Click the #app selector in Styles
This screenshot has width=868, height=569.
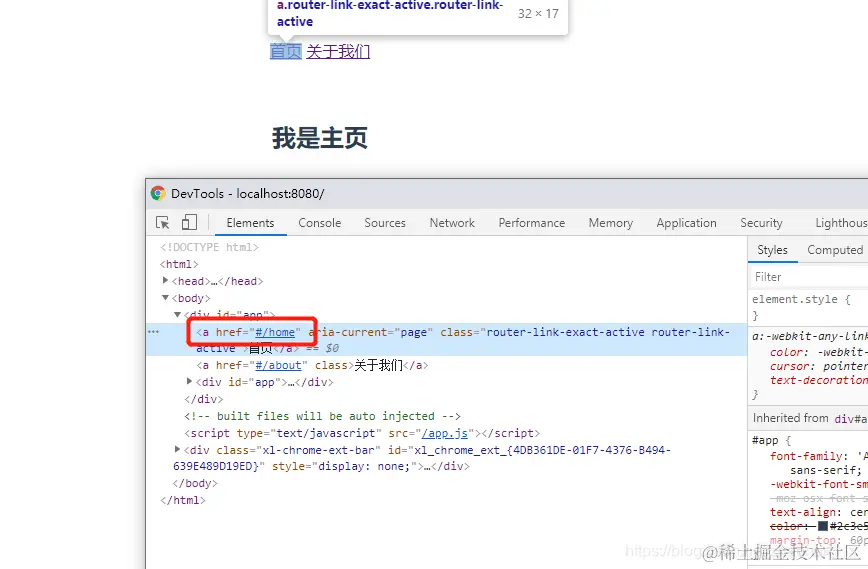point(765,440)
